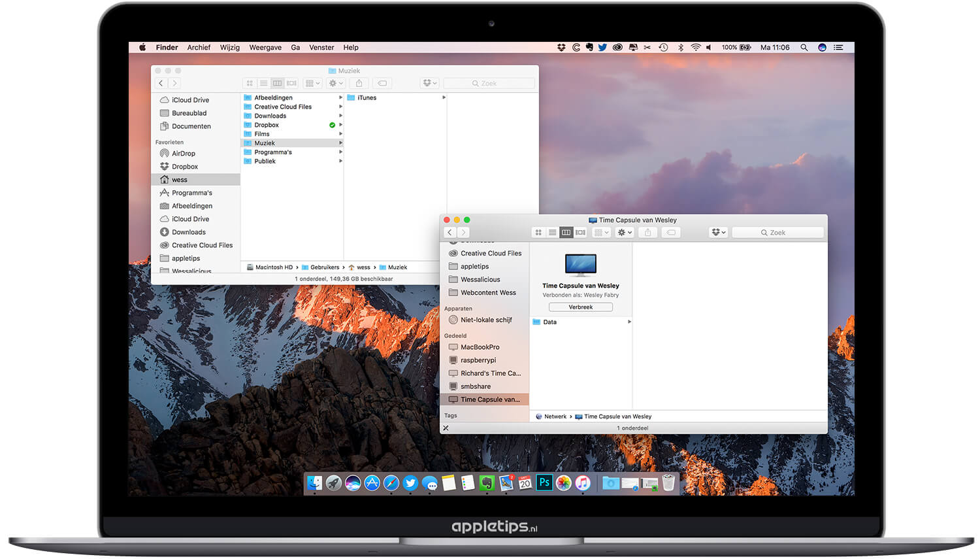Click Netwerk in the path bar
This screenshot has width=980, height=559.
coord(551,416)
